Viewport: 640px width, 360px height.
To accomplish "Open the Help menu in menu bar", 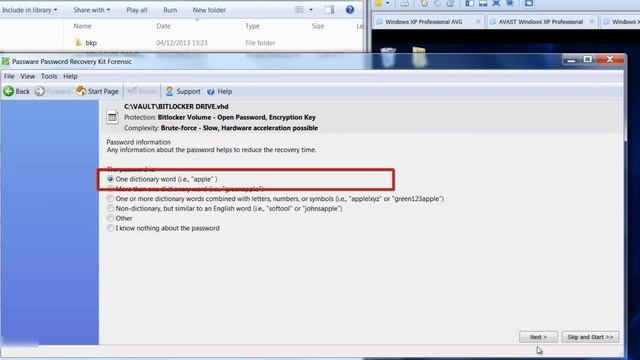I will 70,76.
